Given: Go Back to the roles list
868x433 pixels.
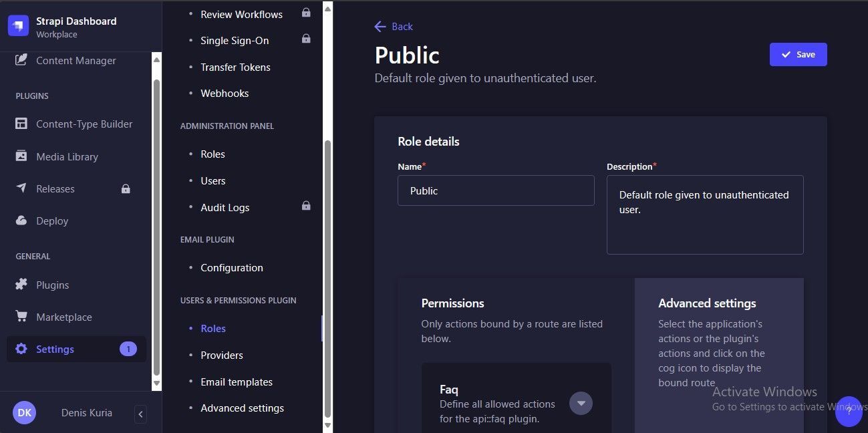Looking at the screenshot, I should pyautogui.click(x=394, y=27).
